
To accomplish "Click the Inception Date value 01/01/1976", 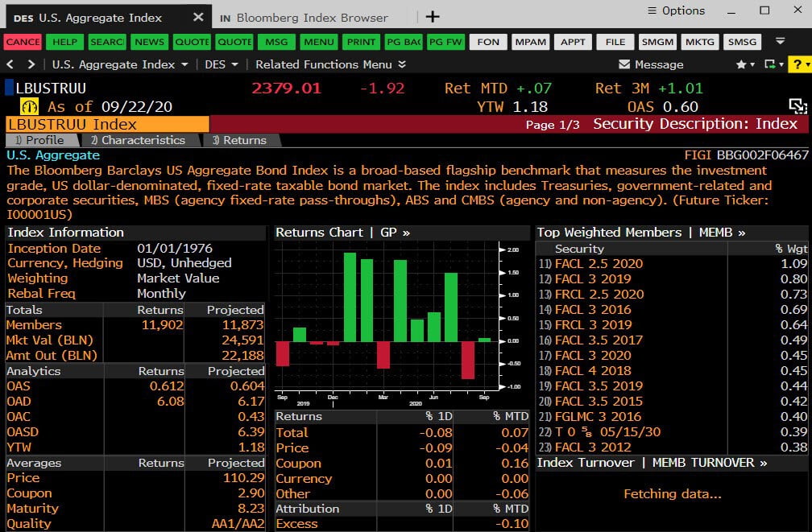I will click(x=175, y=249).
